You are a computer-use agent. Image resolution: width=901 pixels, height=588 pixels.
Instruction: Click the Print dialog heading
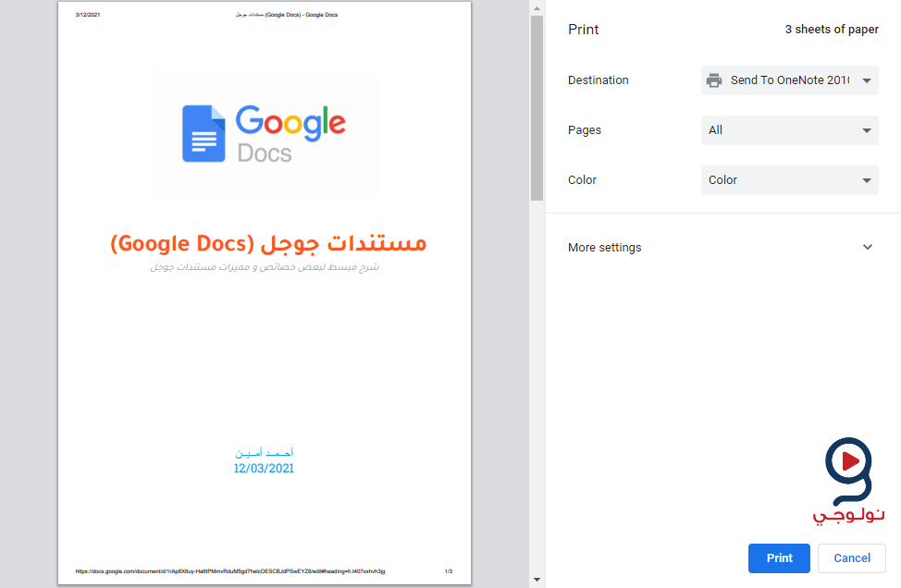[583, 30]
